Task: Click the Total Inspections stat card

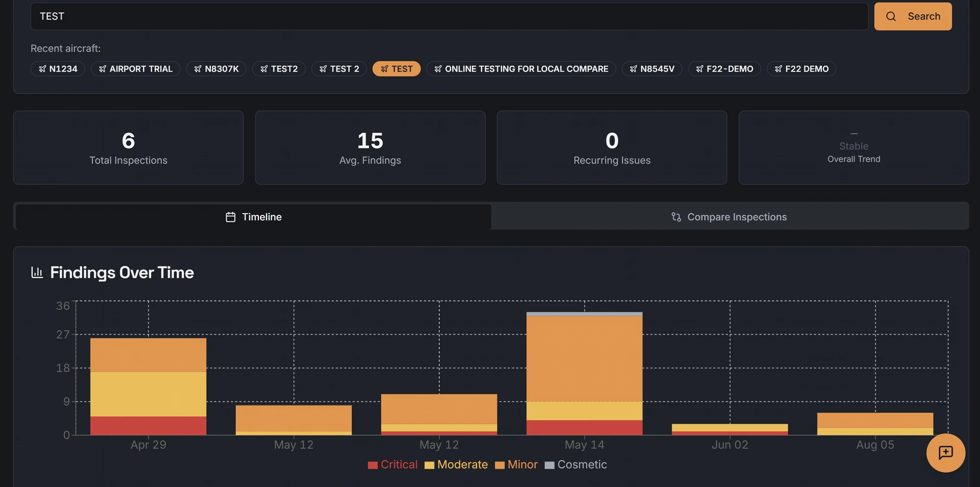Action: [x=128, y=148]
